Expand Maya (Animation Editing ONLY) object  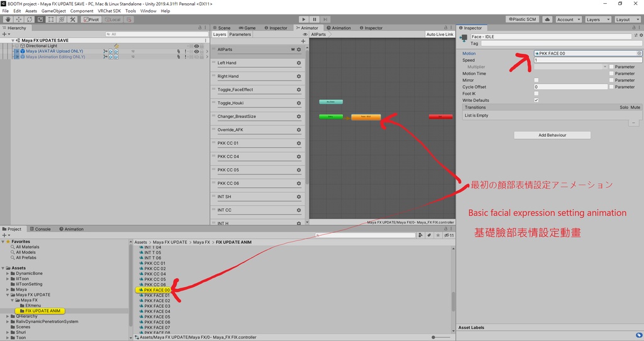tap(17, 57)
